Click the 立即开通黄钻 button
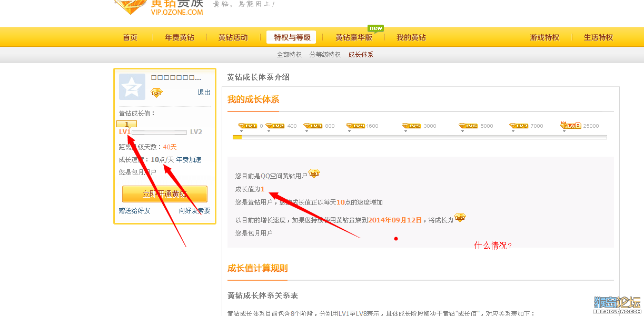Image resolution: width=644 pixels, height=316 pixels. (x=165, y=194)
